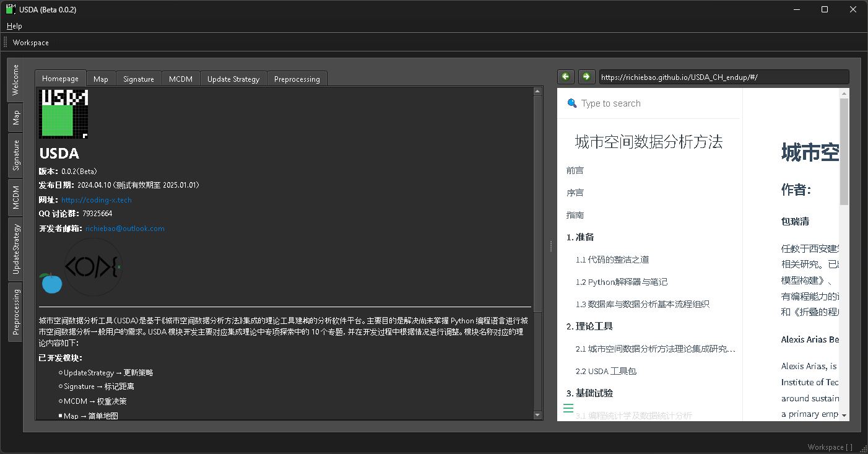Click the 2. 理论工具 section heading
The height and width of the screenshot is (454, 868).
click(x=589, y=326)
